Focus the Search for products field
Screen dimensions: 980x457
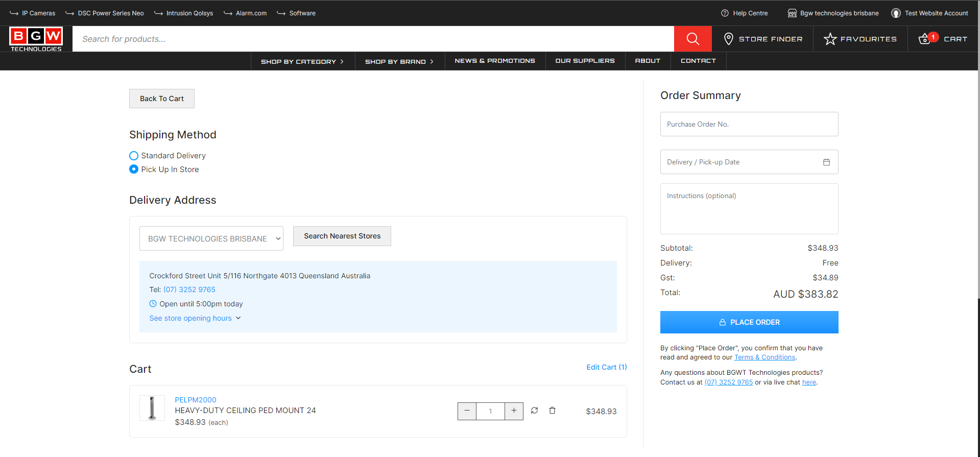click(373, 39)
